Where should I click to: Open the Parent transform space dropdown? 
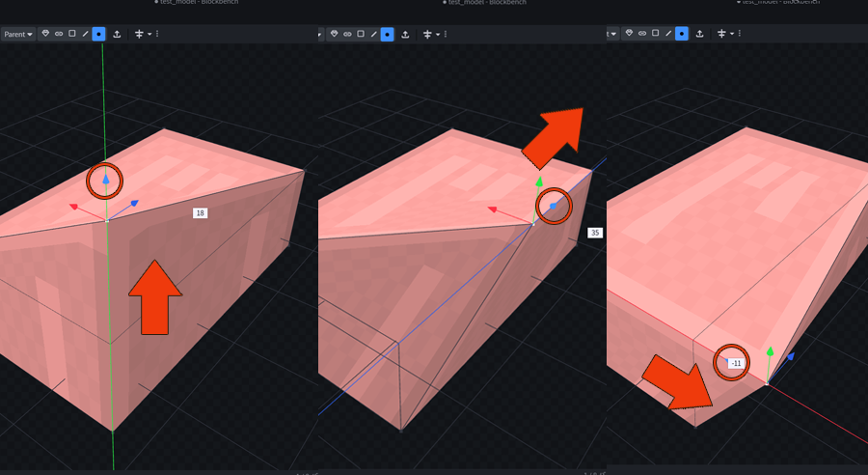tap(17, 34)
